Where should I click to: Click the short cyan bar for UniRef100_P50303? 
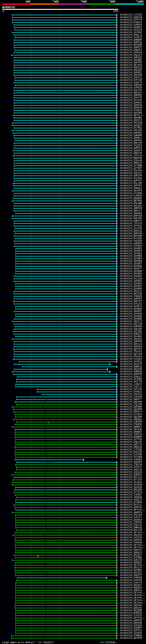(80, 394)
